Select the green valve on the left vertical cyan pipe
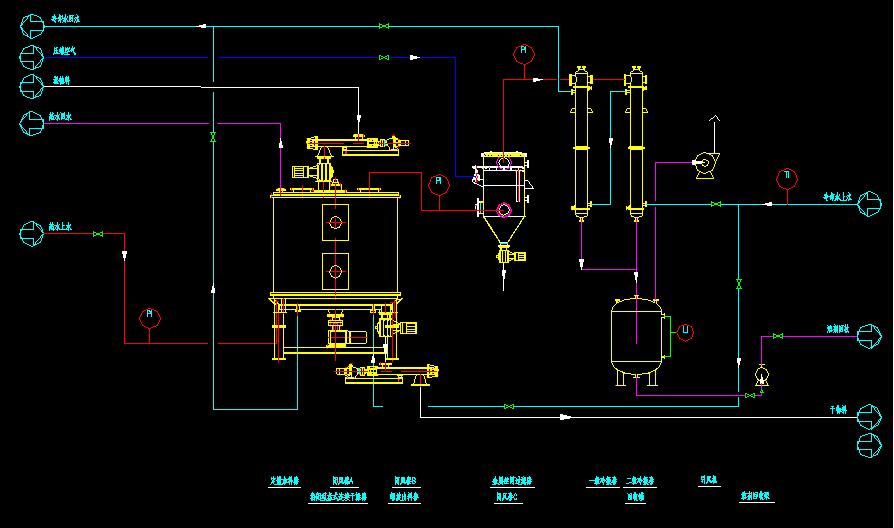Viewport: 894px width, 528px height. tap(212, 135)
